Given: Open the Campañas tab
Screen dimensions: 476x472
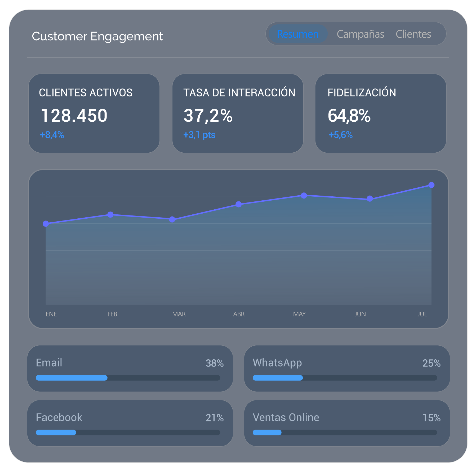Looking at the screenshot, I should click(x=361, y=34).
